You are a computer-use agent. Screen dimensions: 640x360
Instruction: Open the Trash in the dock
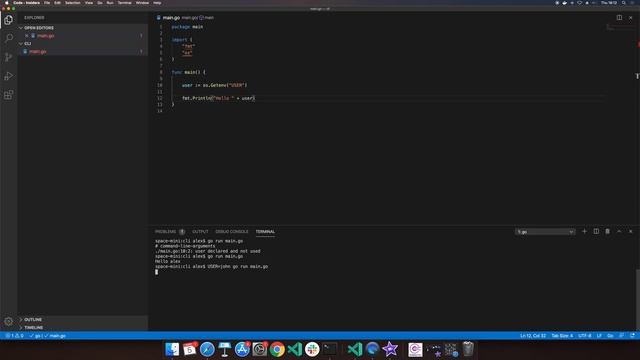(x=468, y=349)
